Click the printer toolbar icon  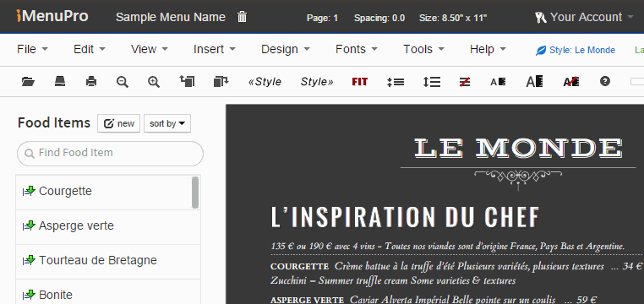(x=91, y=82)
